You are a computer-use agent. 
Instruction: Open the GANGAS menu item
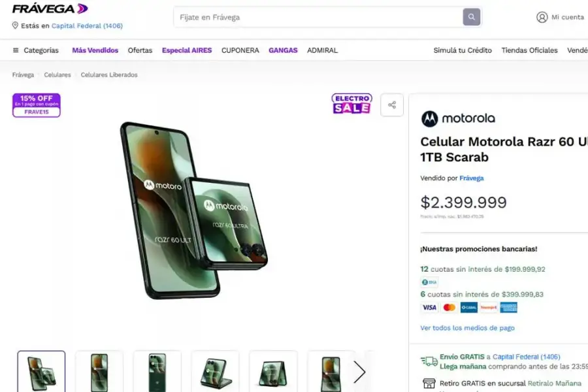pos(283,50)
